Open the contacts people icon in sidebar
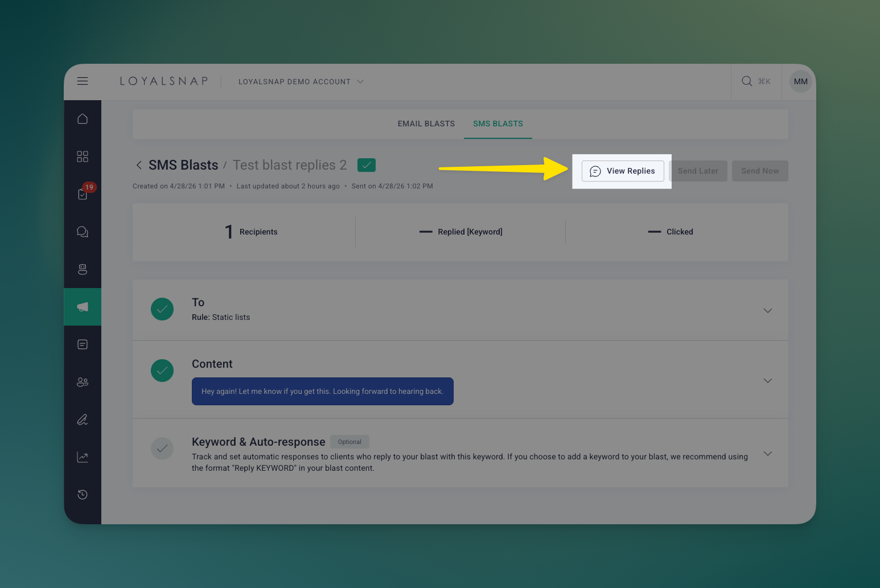This screenshot has width=880, height=588. [83, 382]
